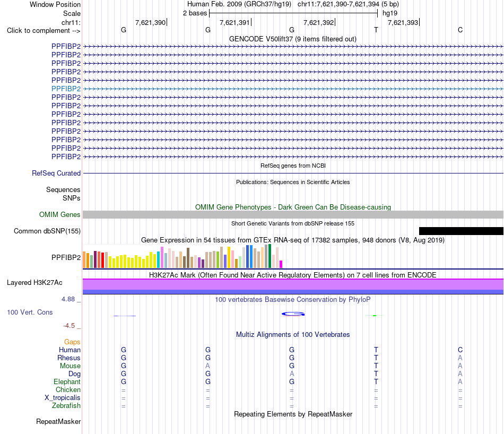Click the Mouse species label

[70, 366]
